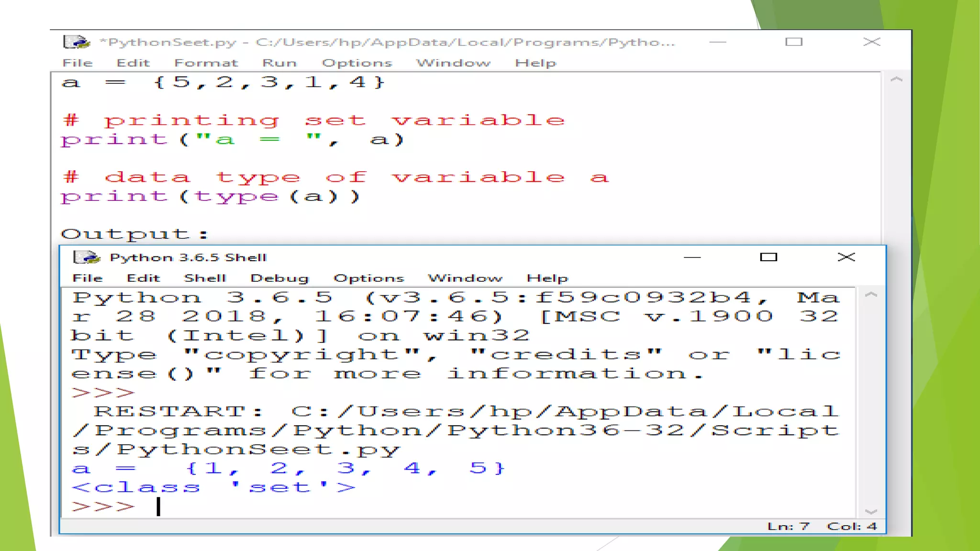Open the editor Format menu

coord(206,63)
